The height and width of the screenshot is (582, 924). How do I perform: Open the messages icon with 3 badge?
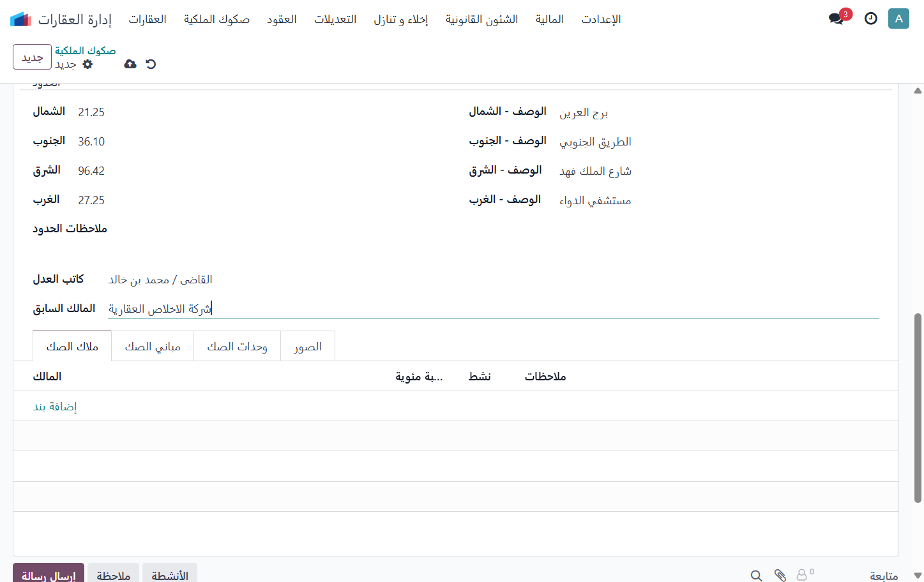point(837,19)
